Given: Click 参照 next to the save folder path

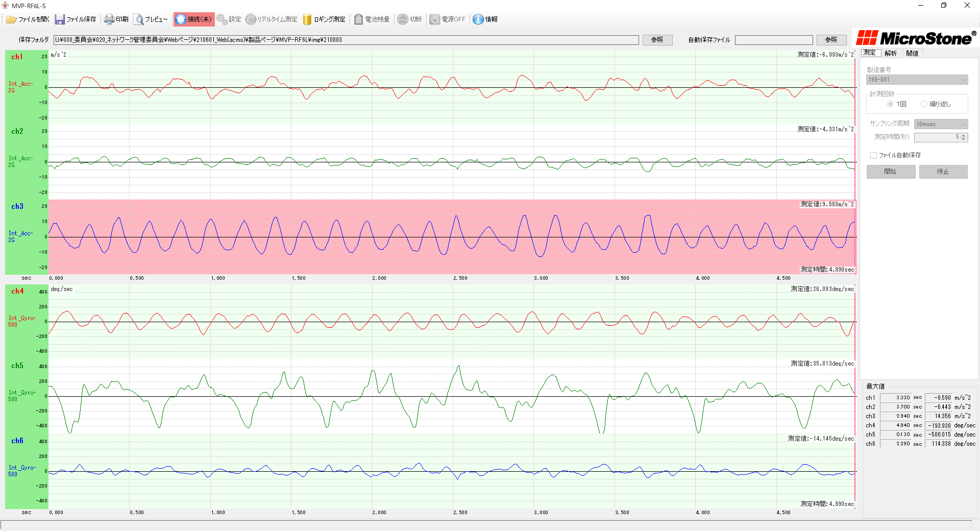Looking at the screenshot, I should coord(657,40).
